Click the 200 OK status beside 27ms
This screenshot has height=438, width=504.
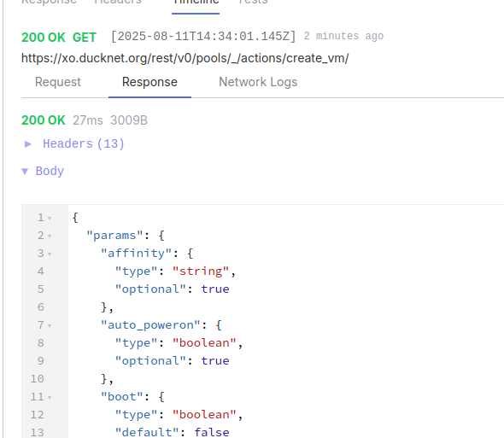44,120
